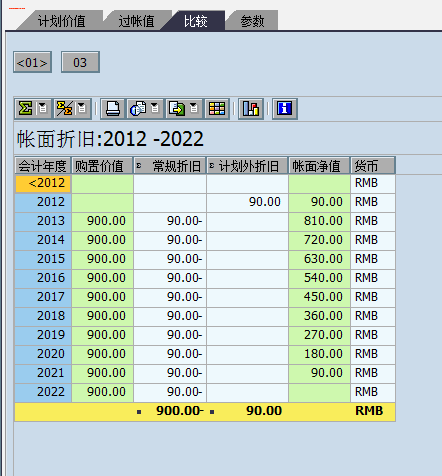Click the 720.00 net book value cell
442x476 pixels.
319,240
